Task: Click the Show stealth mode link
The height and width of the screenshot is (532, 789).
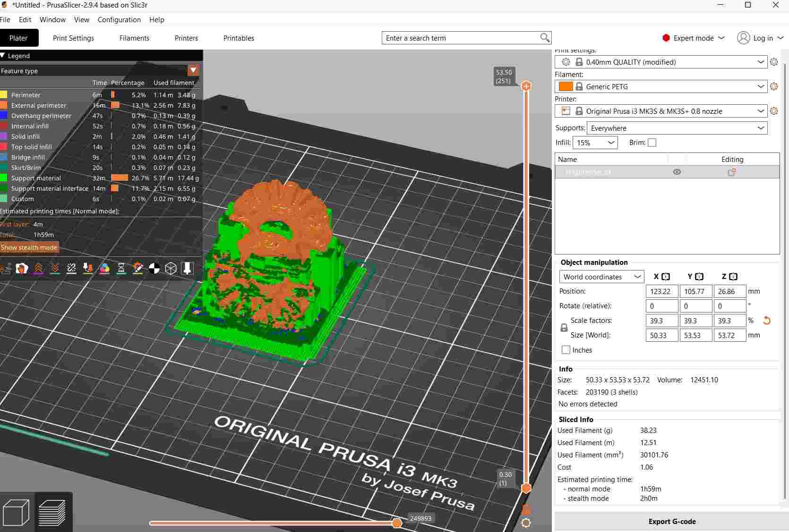Action: tap(29, 247)
